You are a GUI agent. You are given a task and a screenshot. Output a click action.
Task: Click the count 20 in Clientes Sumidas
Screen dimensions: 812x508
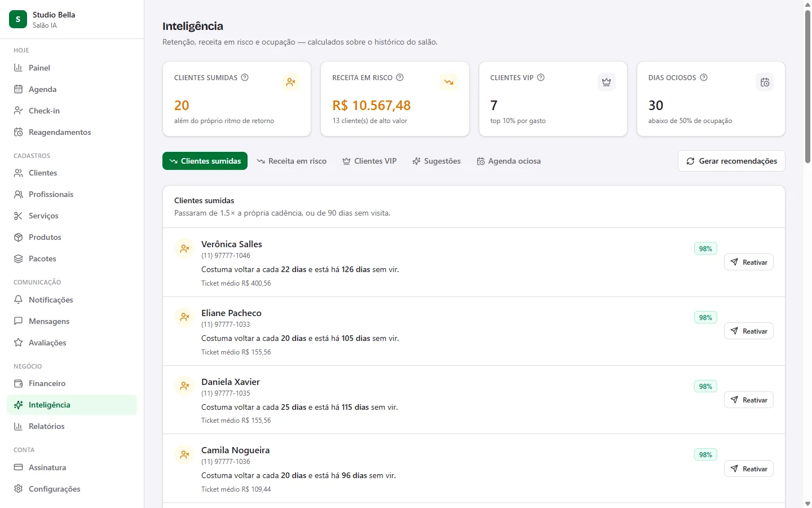tap(182, 106)
